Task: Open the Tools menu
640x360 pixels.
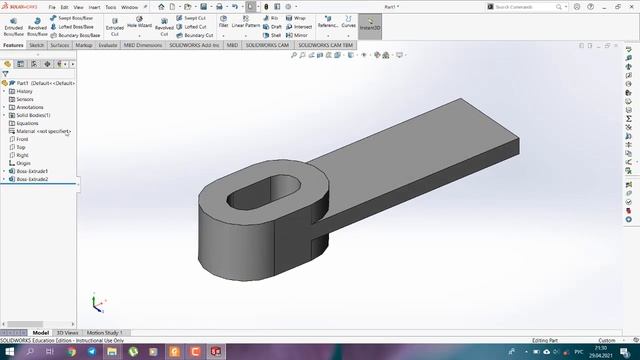Action: point(111,7)
